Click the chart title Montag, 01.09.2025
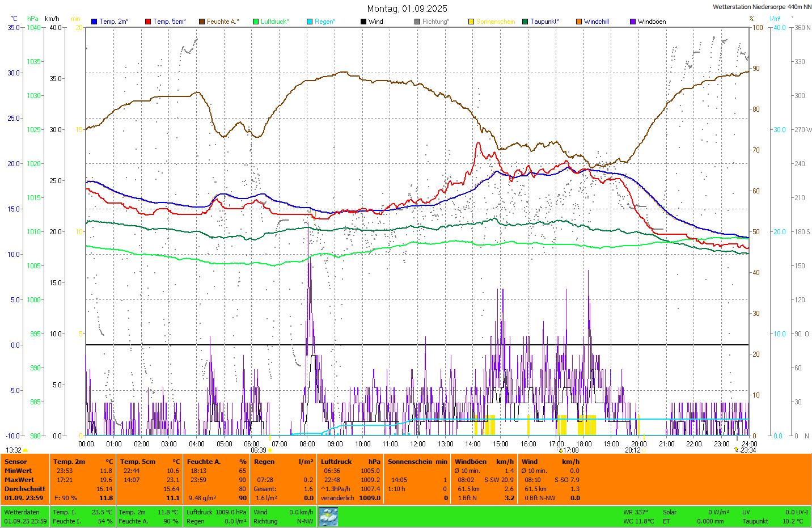 (407, 9)
